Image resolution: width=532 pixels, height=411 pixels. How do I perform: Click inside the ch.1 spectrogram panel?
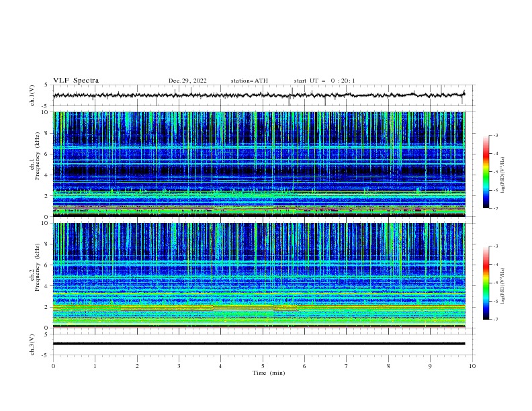(x=259, y=164)
